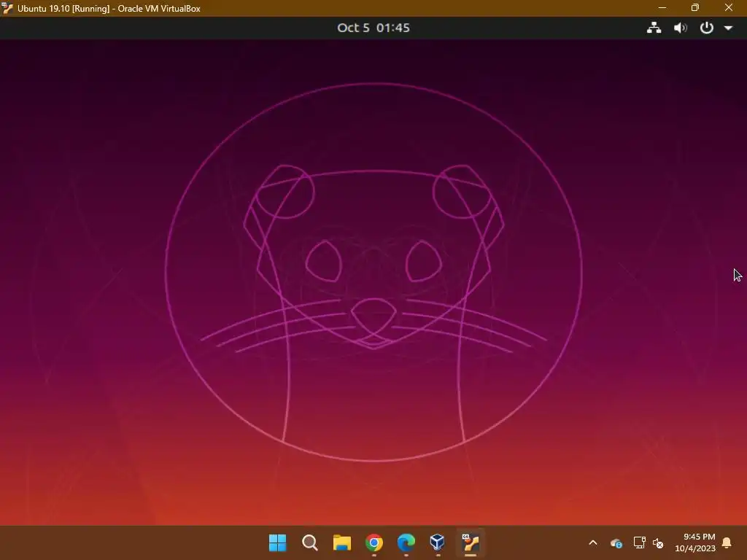This screenshot has height=560, width=747.
Task: Open VirtualBox Manager from taskbar
Action: coord(438,542)
